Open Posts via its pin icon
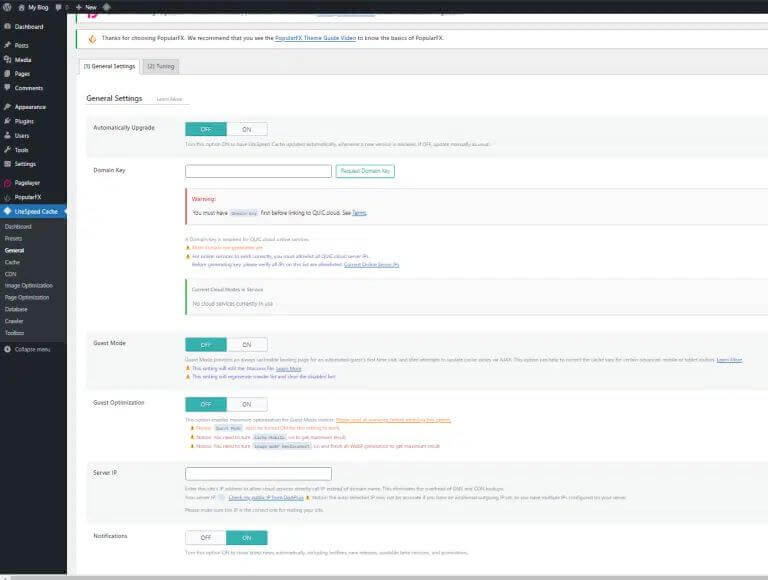Viewport: 768px width, 580px height. coord(8,46)
